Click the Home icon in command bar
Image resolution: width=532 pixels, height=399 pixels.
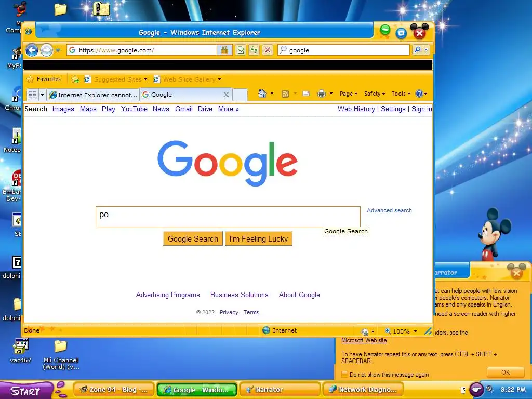(262, 94)
